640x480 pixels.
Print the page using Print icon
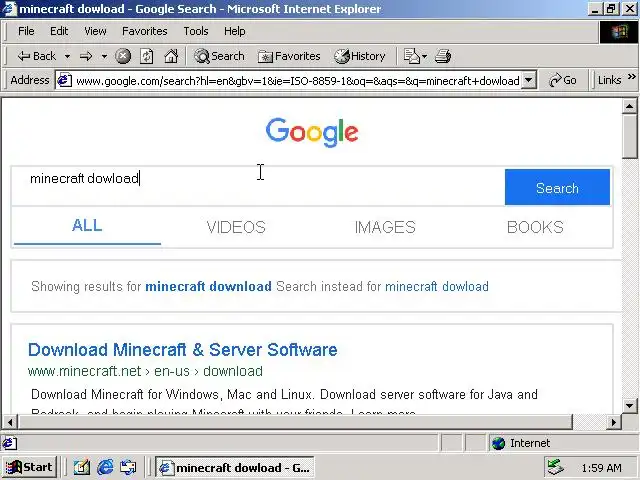pos(443,56)
